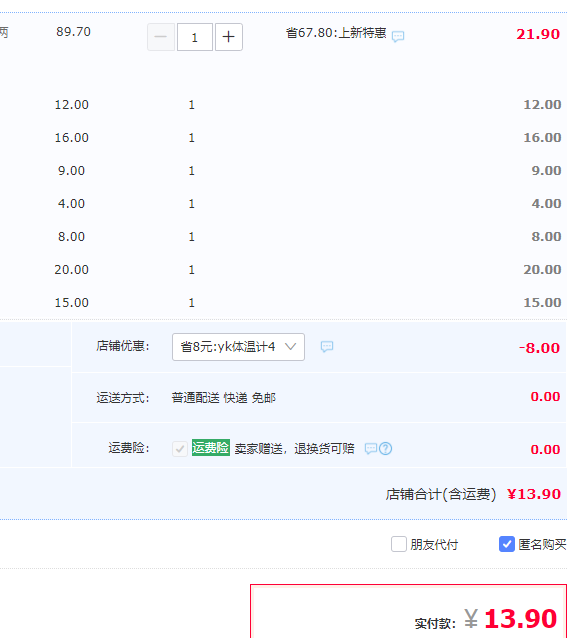Open the 店铺优惠 dropdown 省8元:yk体温计4
The image size is (571, 638).
click(238, 347)
